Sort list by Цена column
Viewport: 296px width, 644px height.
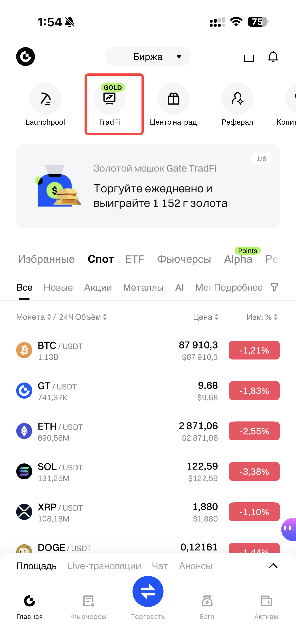(206, 317)
